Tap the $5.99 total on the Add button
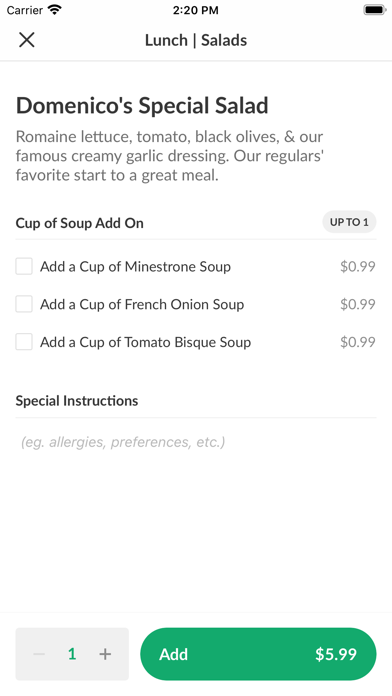The height and width of the screenshot is (696, 392). click(x=336, y=654)
